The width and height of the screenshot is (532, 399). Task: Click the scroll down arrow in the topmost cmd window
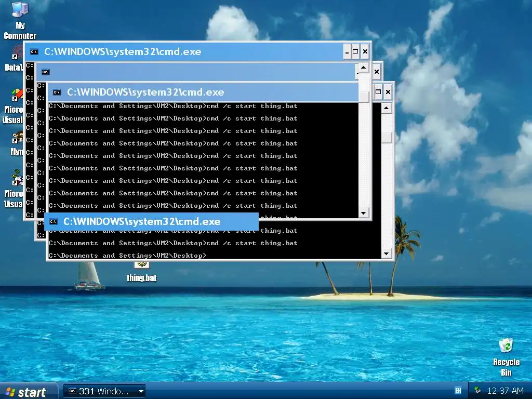(364, 213)
